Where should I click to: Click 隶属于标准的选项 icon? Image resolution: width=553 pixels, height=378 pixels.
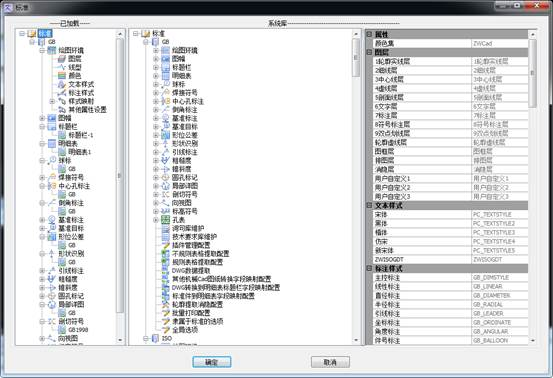coord(165,321)
